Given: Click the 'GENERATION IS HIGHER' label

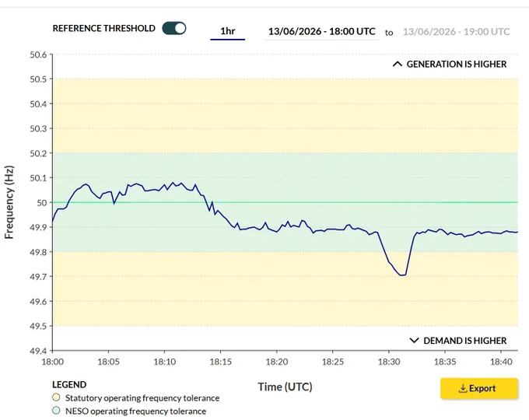Looking at the screenshot, I should coord(457,64).
